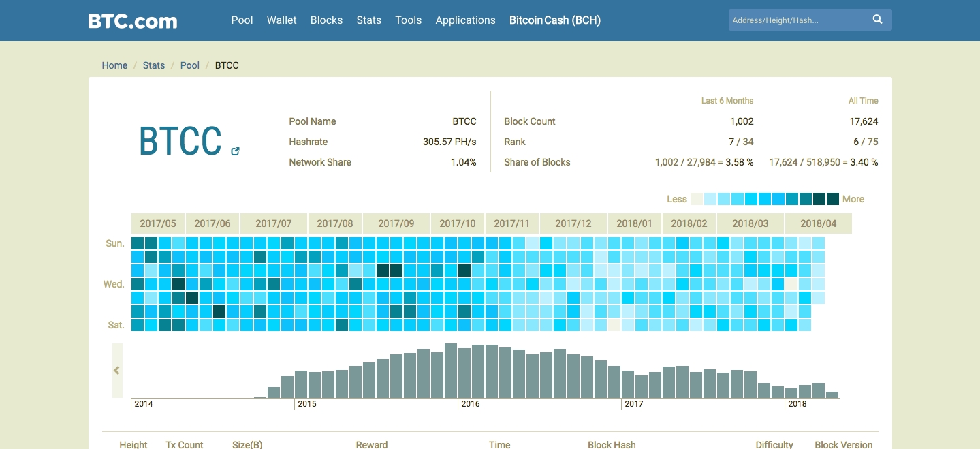Click the rank value 6 / 75
The width and height of the screenshot is (980, 449).
866,142
